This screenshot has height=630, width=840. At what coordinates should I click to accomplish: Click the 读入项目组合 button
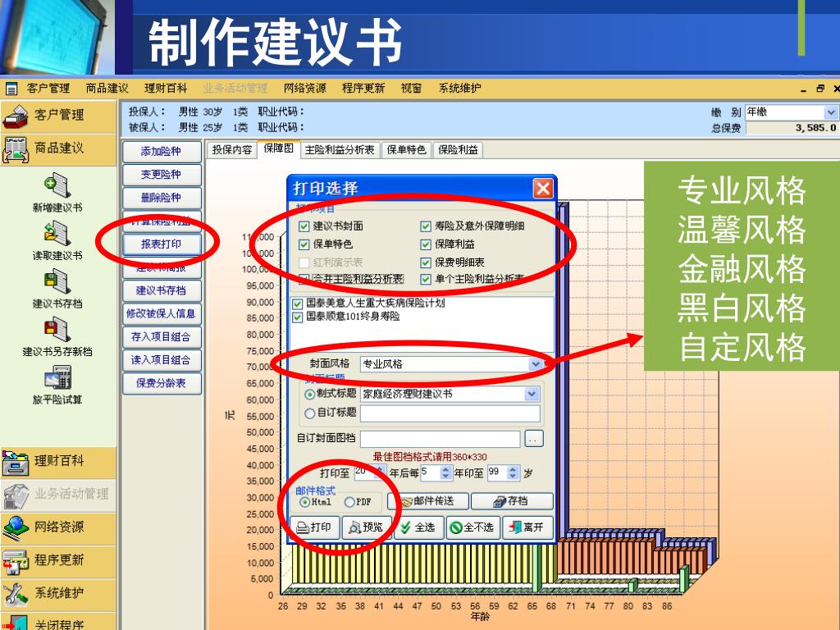pos(162,360)
